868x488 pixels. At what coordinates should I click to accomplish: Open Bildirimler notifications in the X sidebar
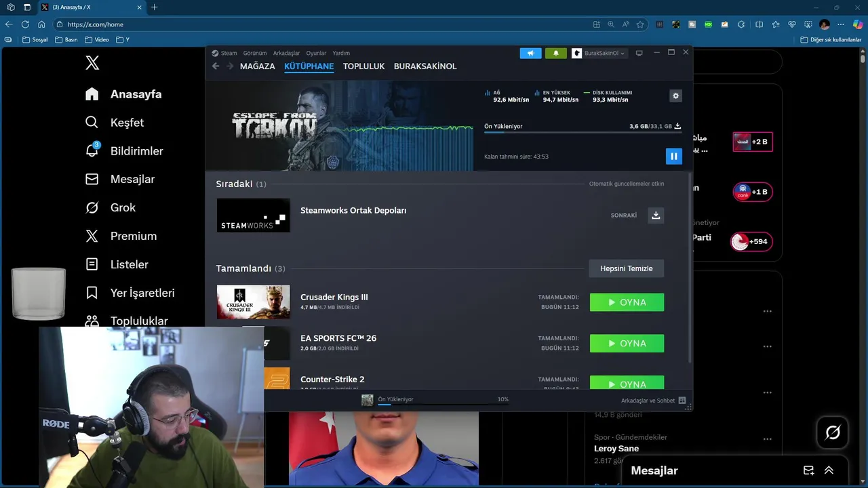point(124,151)
